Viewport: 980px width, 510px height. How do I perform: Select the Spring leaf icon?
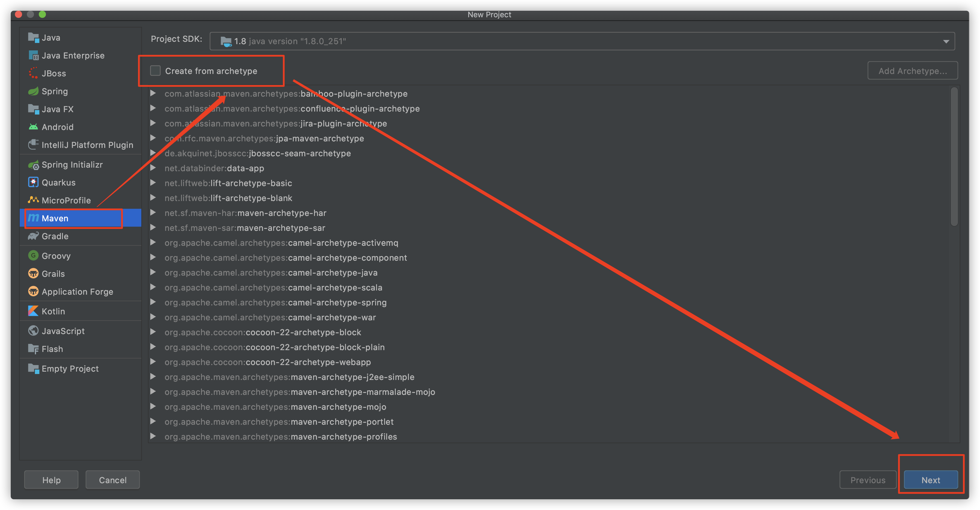pyautogui.click(x=33, y=91)
